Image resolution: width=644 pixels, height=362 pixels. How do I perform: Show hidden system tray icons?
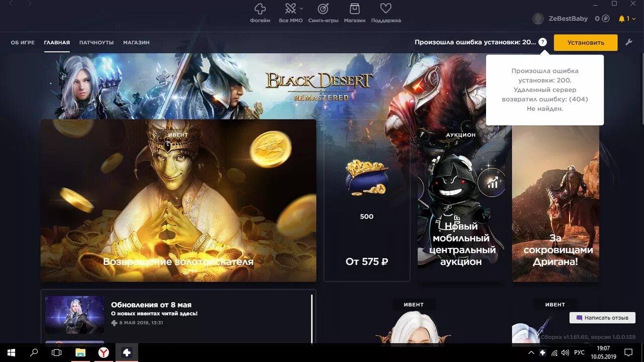531,353
